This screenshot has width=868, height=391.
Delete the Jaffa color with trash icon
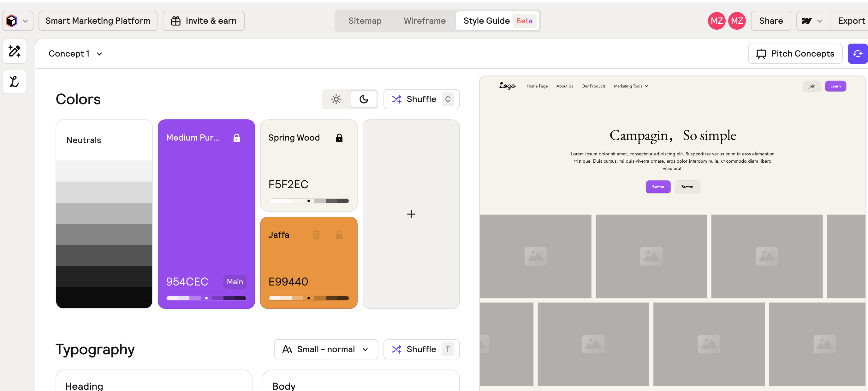[316, 235]
